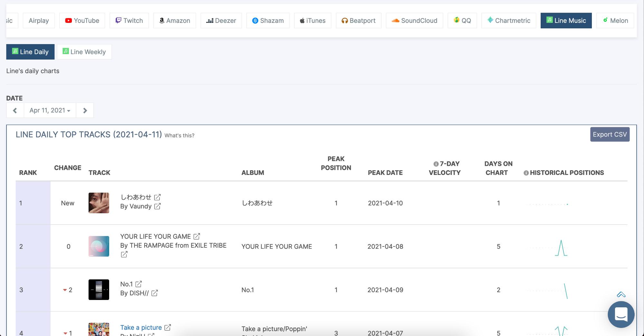Screen dimensions: 644x336
Task: Open external link for artist Vaundy
Action: click(157, 206)
